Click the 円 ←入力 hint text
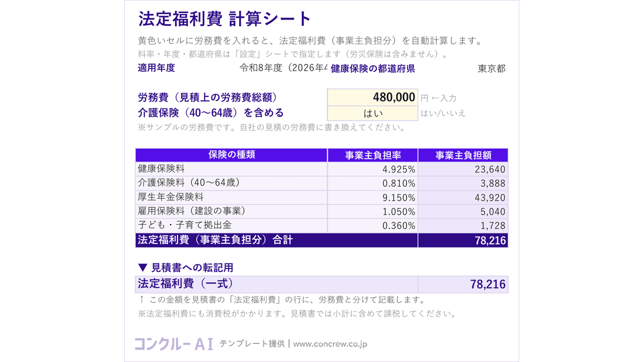Image resolution: width=644 pixels, height=362 pixels. click(438, 99)
